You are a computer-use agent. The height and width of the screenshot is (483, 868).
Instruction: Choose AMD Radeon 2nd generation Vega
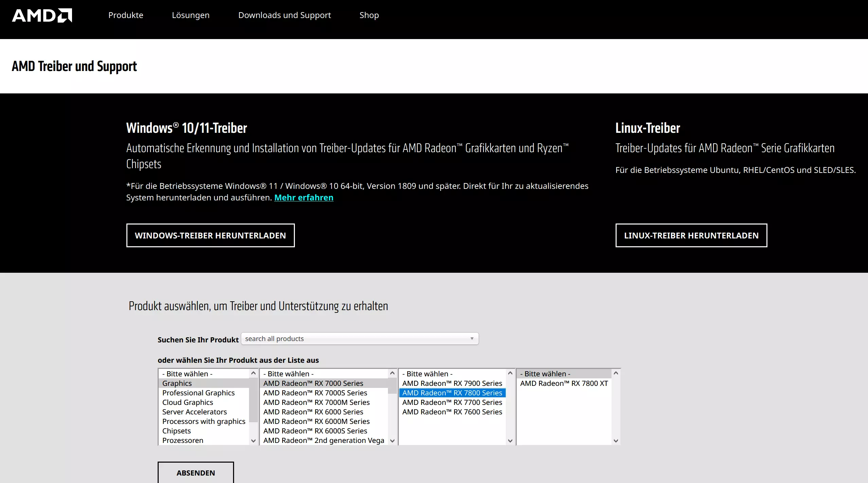(x=324, y=440)
